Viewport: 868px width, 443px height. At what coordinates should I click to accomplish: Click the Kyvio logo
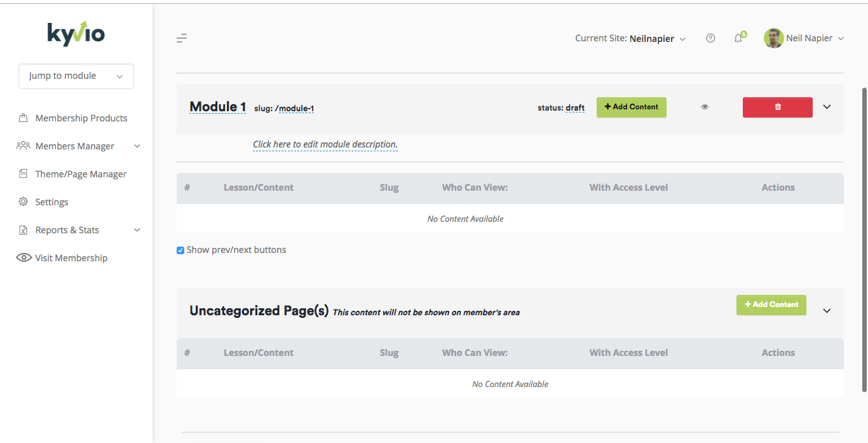pos(76,34)
